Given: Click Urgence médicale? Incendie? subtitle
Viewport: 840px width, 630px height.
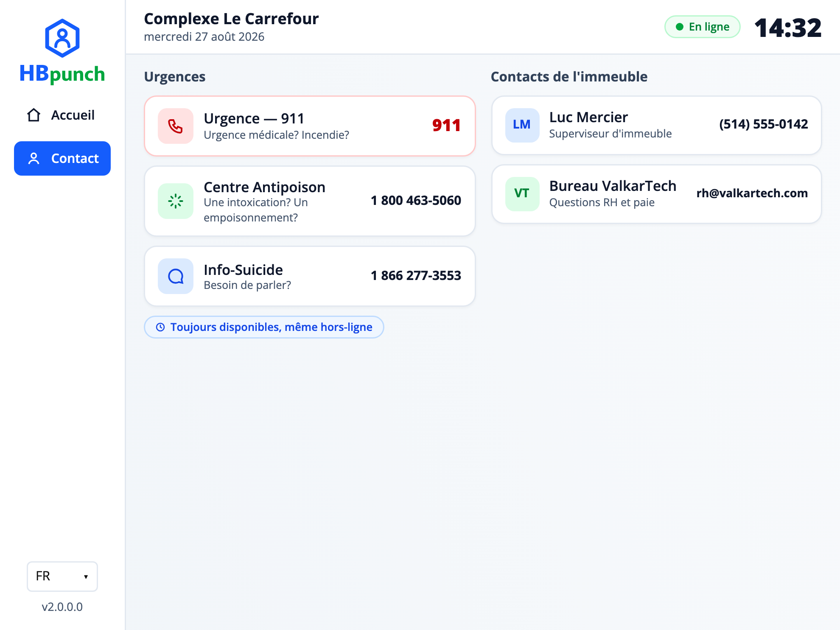Looking at the screenshot, I should pyautogui.click(x=277, y=135).
